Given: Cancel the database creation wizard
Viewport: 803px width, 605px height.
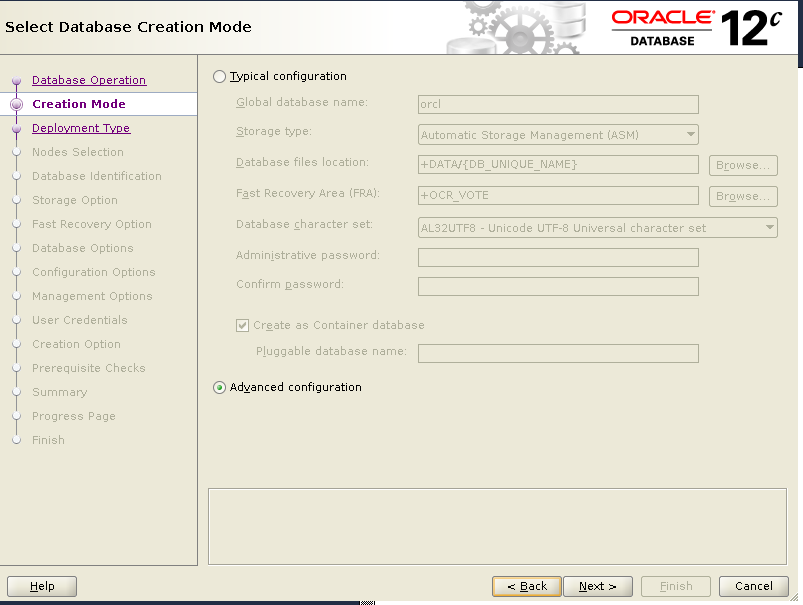Looking at the screenshot, I should pyautogui.click(x=753, y=586).
